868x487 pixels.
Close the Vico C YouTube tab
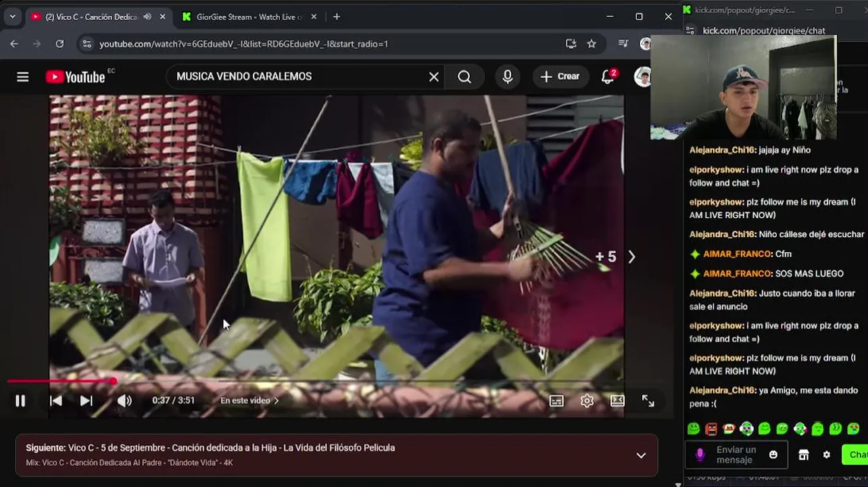[x=162, y=17]
